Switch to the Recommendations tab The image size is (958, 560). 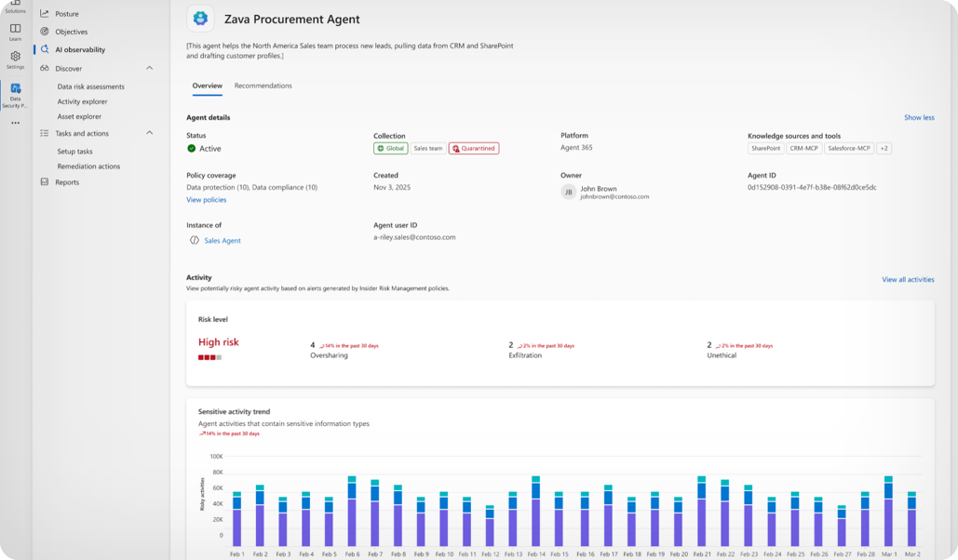[x=263, y=86]
